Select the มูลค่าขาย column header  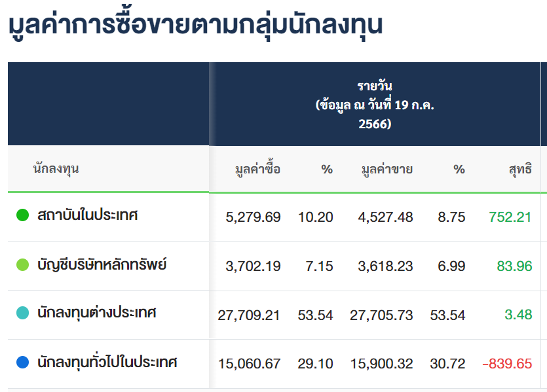click(387, 169)
